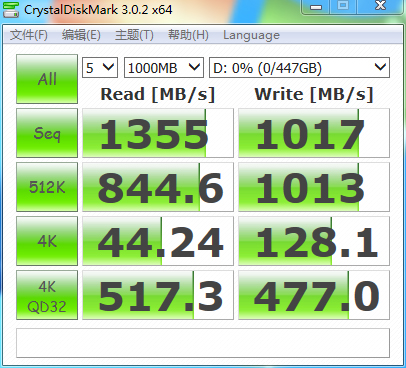Viewport: 406px width, 368px height.
Task: Click the empty comment field at the bottom
Action: coord(203,343)
